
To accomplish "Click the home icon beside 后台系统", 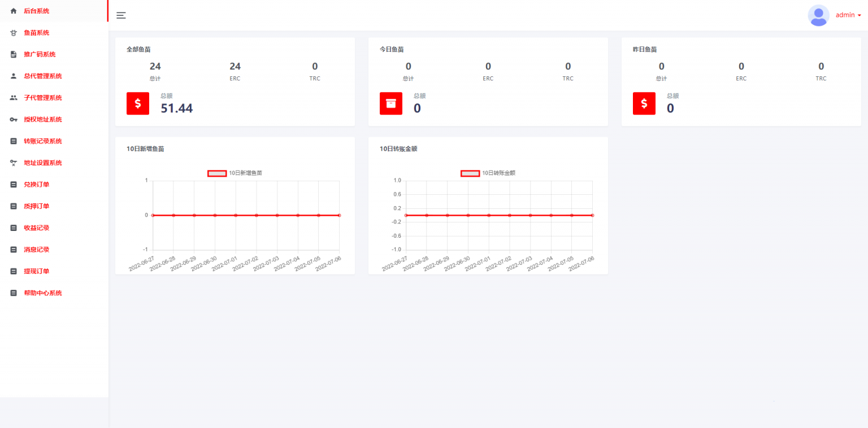I will point(14,11).
